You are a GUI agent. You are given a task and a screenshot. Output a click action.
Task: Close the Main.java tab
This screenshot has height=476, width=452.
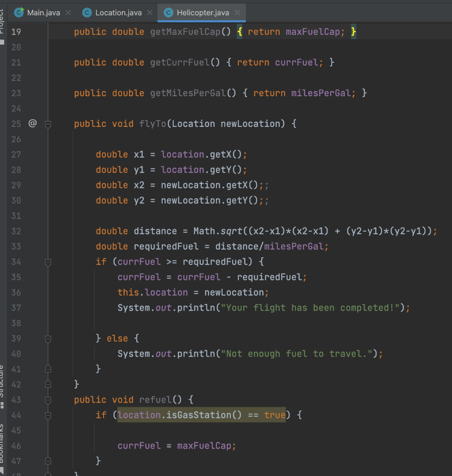pyautogui.click(x=68, y=13)
